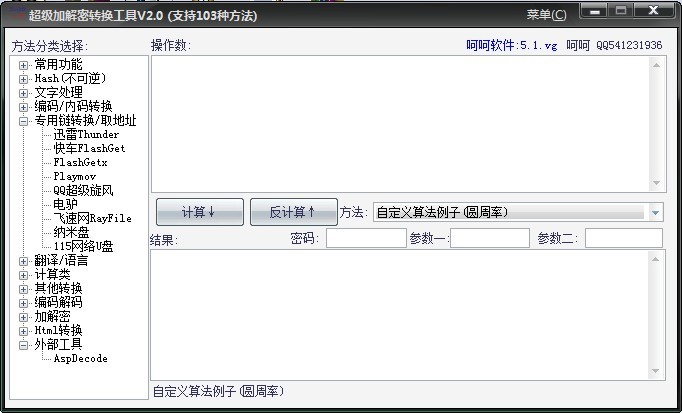Open the 菜单(C) menu
The height and width of the screenshot is (413, 682).
(546, 15)
